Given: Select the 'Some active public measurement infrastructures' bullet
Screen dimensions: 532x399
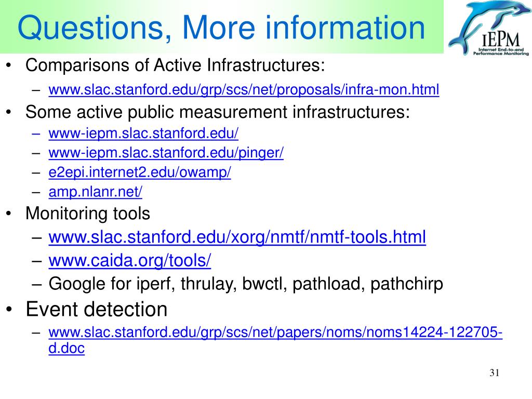Looking at the screenshot, I should (x=218, y=112).
